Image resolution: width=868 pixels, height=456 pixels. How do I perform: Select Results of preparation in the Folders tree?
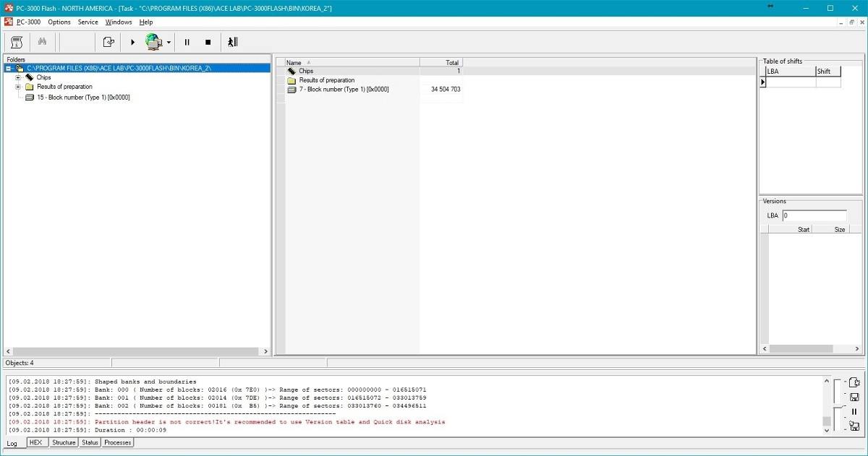pos(65,87)
